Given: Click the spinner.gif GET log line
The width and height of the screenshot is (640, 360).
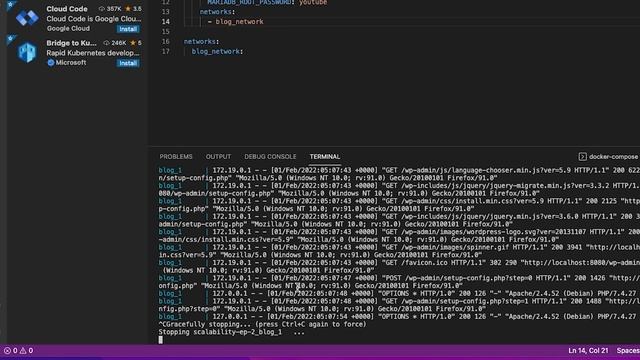Looking at the screenshot, I should click(x=399, y=247).
